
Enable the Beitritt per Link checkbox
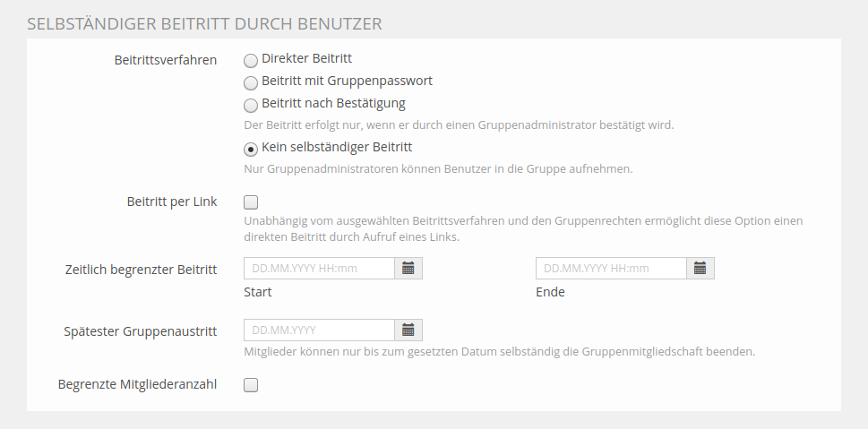251,202
